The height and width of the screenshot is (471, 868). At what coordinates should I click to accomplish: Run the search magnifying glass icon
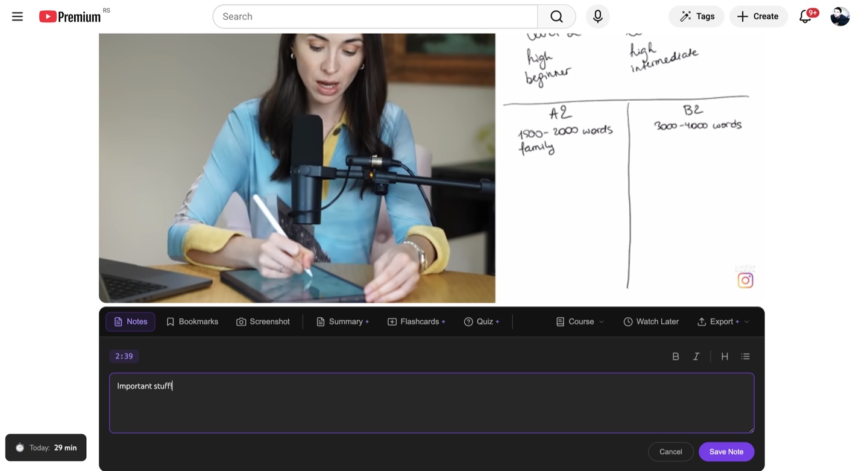pos(555,16)
